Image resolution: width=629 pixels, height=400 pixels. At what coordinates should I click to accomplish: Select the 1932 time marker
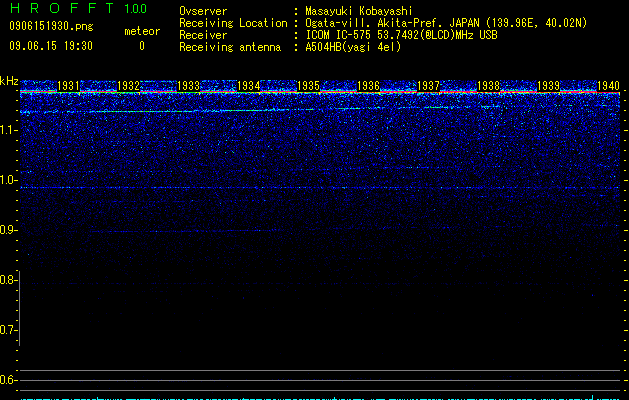[x=128, y=86]
